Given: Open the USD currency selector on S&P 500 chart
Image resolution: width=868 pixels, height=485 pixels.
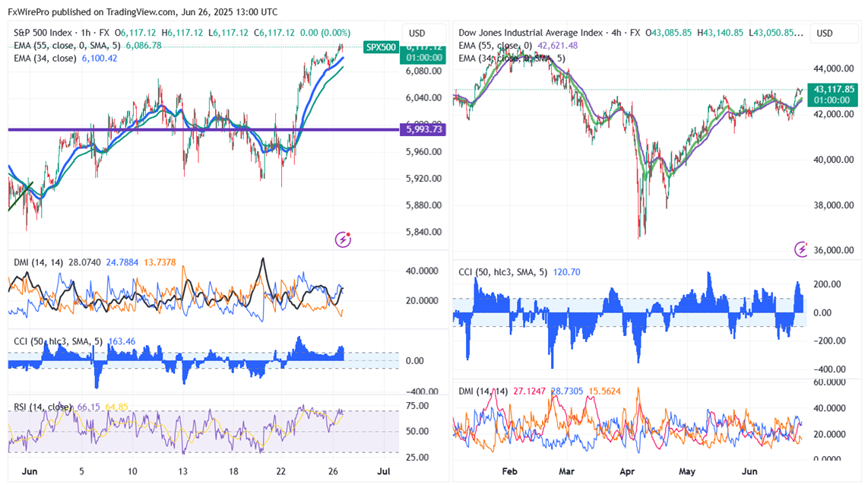Looking at the screenshot, I should coord(417,33).
